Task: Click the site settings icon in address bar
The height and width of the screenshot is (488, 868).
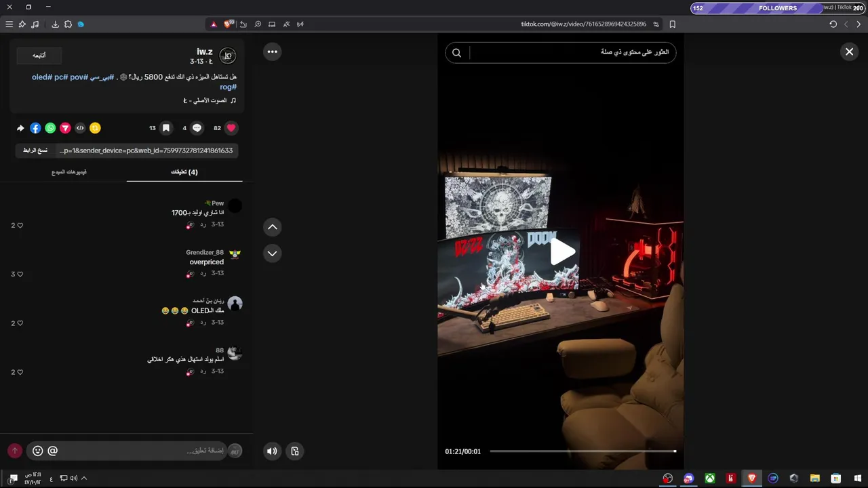Action: coord(656,24)
